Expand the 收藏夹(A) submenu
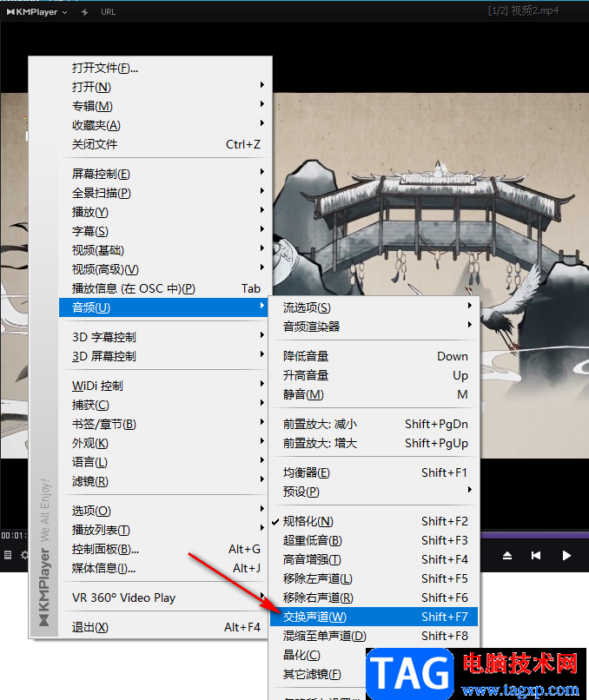Image resolution: width=589 pixels, height=700 pixels. [x=165, y=125]
